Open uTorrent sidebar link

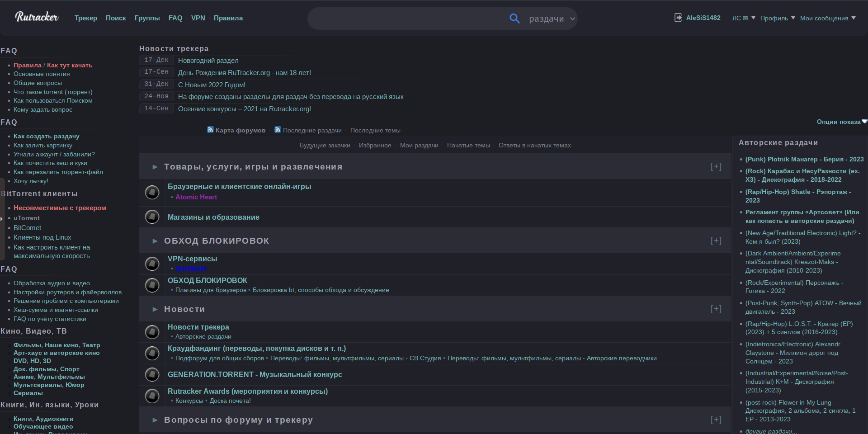pos(27,218)
